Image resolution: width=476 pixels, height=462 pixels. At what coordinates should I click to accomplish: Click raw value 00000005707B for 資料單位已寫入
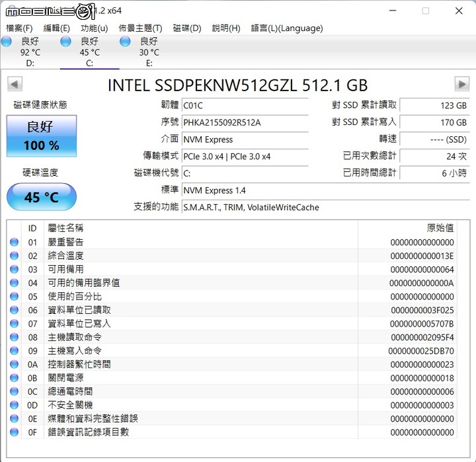pyautogui.click(x=422, y=324)
